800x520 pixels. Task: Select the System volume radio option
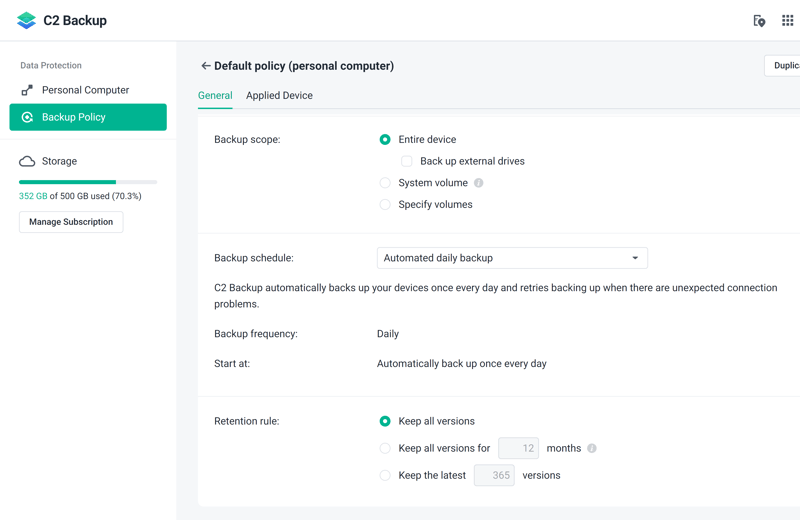point(385,183)
